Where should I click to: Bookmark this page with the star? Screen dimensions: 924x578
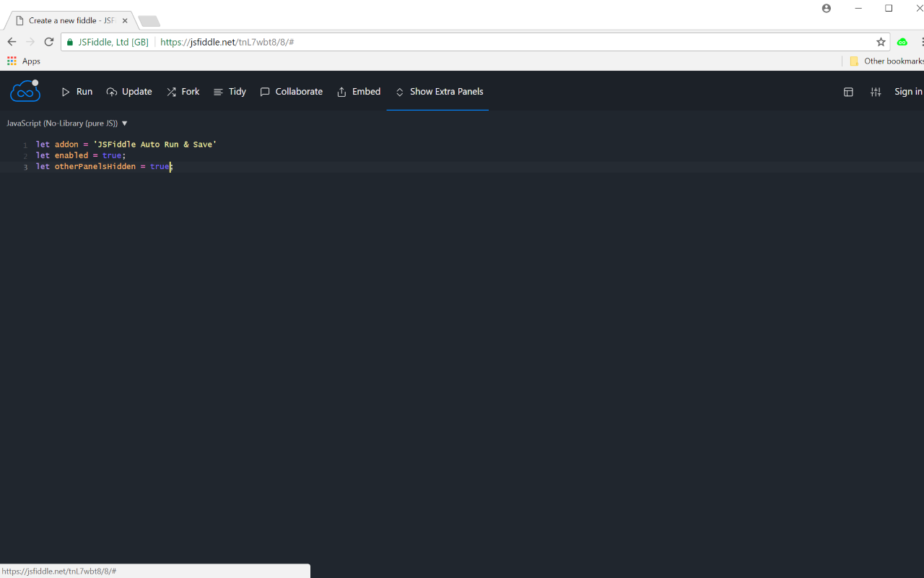(x=881, y=42)
